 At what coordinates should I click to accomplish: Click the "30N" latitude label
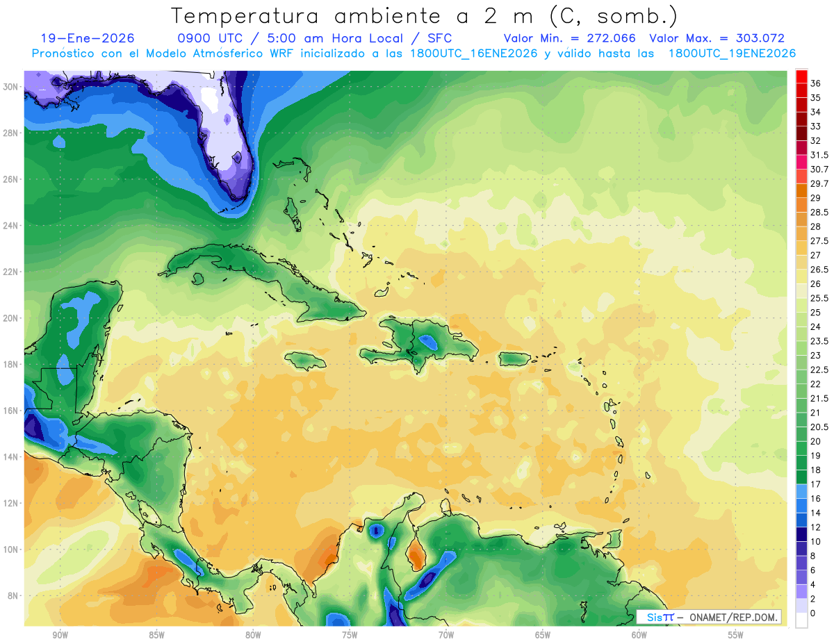point(11,87)
